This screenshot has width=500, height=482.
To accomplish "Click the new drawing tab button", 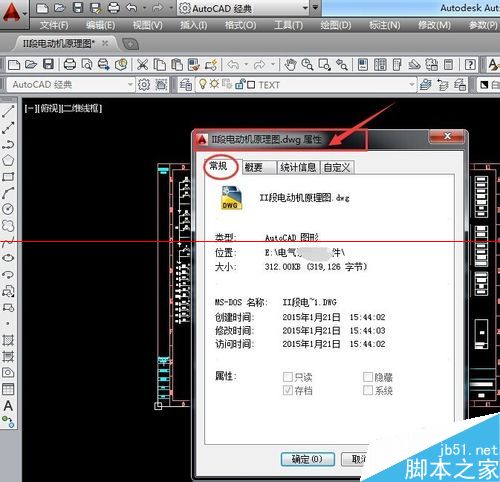I will pyautogui.click(x=130, y=44).
